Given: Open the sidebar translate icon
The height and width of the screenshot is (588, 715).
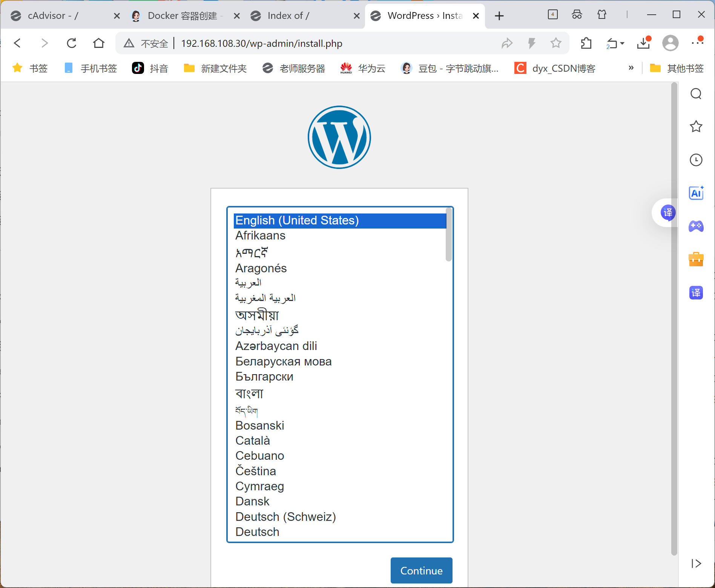Looking at the screenshot, I should 696,293.
